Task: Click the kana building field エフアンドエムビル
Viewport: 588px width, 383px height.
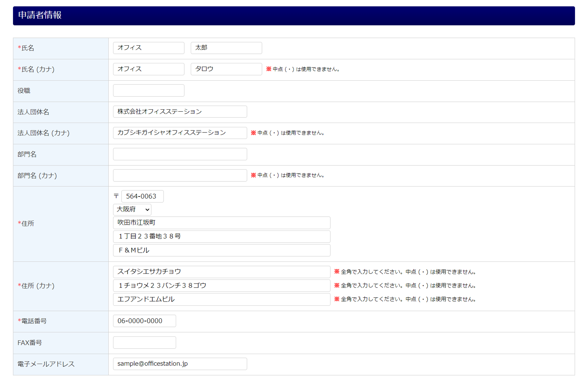Action: pyautogui.click(x=221, y=299)
